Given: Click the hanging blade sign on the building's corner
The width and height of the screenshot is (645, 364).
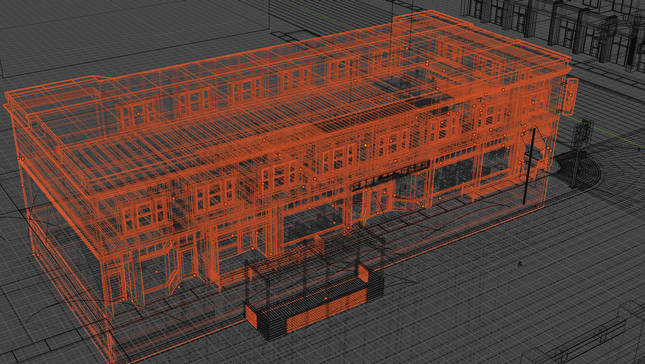Looking at the screenshot, I should (x=571, y=96).
